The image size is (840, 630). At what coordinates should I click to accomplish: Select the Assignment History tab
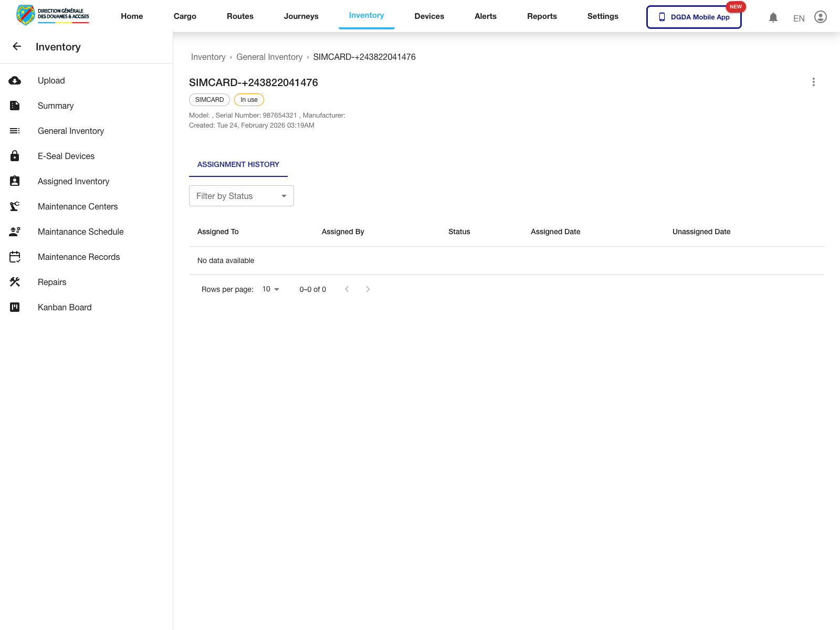pyautogui.click(x=238, y=164)
